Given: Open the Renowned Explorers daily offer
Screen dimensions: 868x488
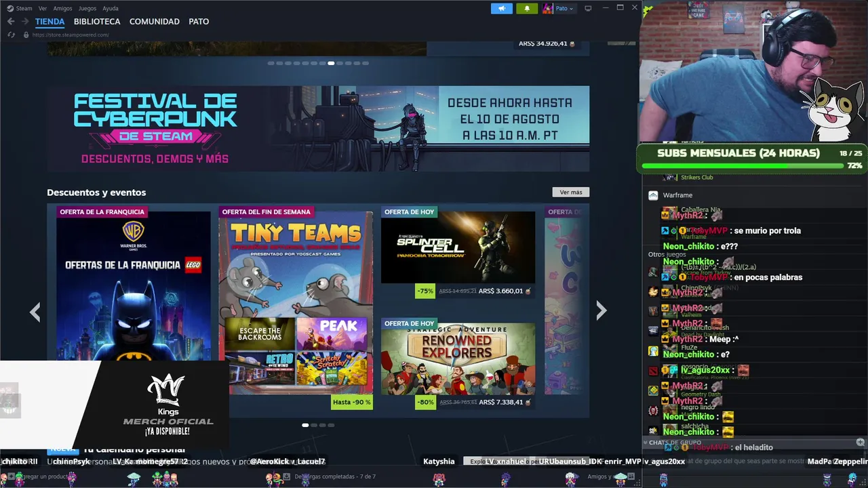Looking at the screenshot, I should click(x=458, y=359).
